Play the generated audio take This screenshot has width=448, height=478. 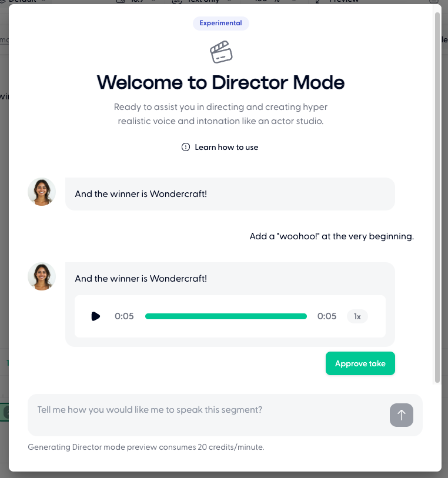tap(95, 316)
